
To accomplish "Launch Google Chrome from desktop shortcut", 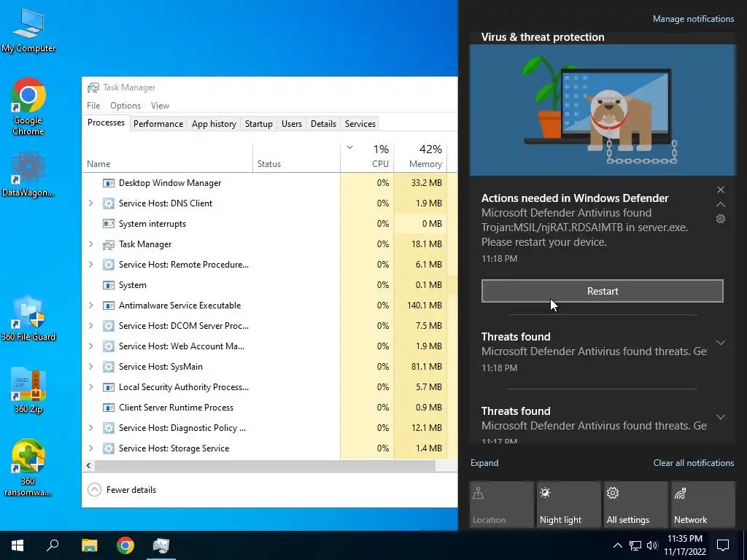I will tap(28, 106).
